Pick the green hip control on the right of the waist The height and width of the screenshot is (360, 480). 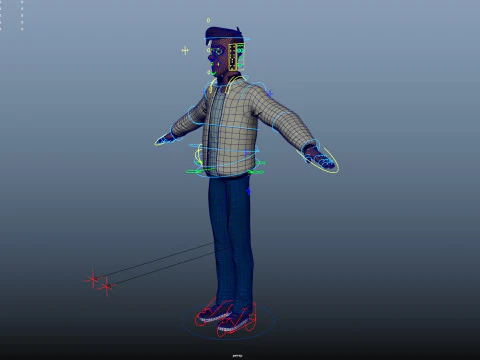point(256,172)
